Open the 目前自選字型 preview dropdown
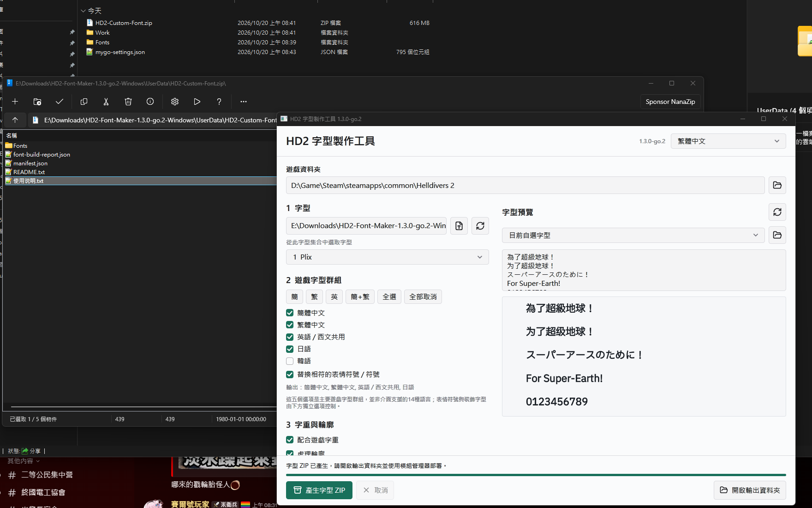This screenshot has height=508, width=812. pyautogui.click(x=633, y=235)
